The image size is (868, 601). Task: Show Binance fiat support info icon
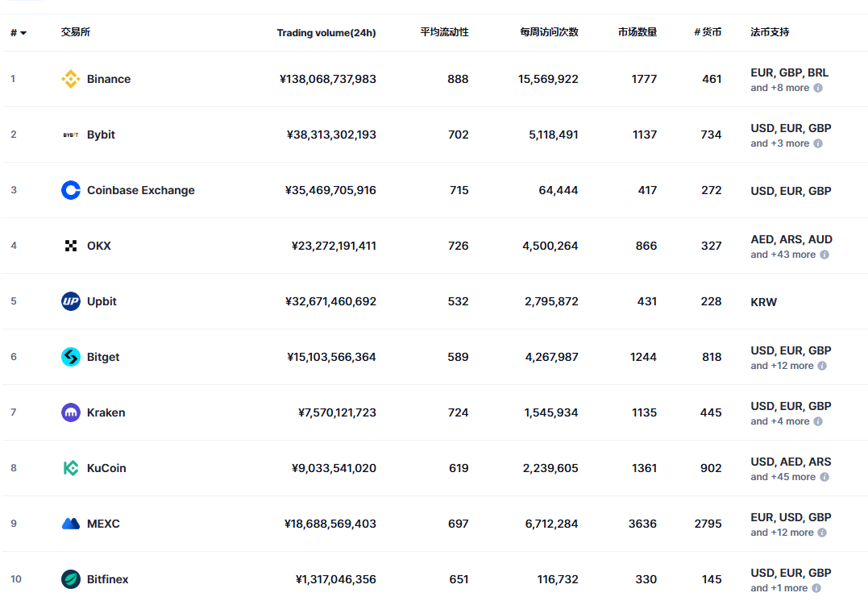pos(817,88)
